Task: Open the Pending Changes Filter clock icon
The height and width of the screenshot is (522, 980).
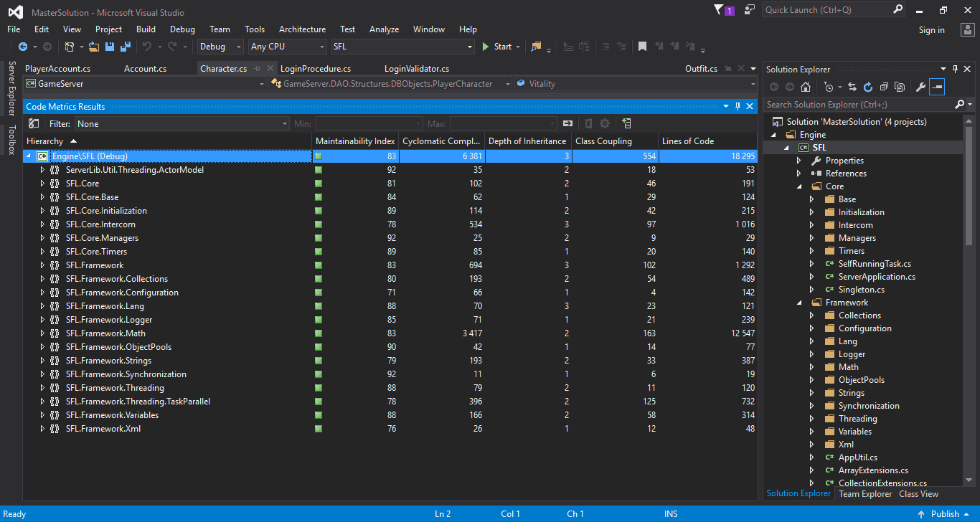Action: pos(829,87)
